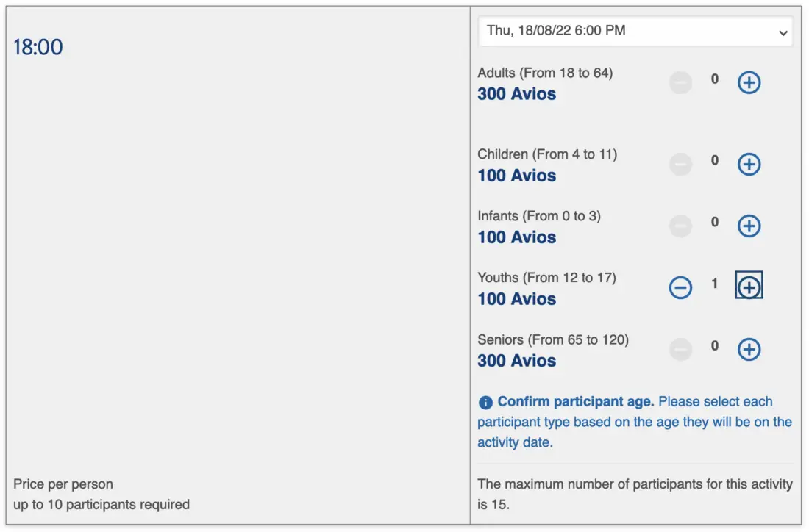Click the minus button for Seniors
This screenshot has height=532, width=809.
pyautogui.click(x=680, y=350)
